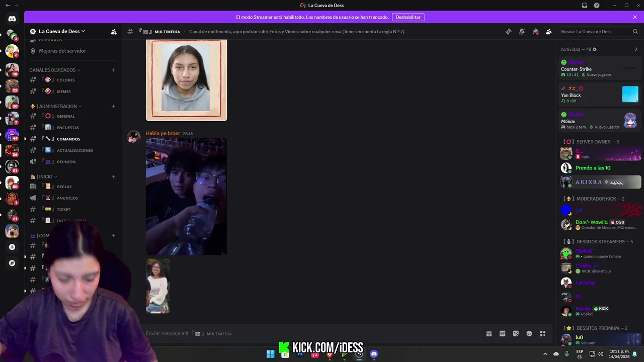Create channel in CANALES OLVIDADOS plus icon
Image resolution: width=644 pixels, height=362 pixels.
pos(113,70)
